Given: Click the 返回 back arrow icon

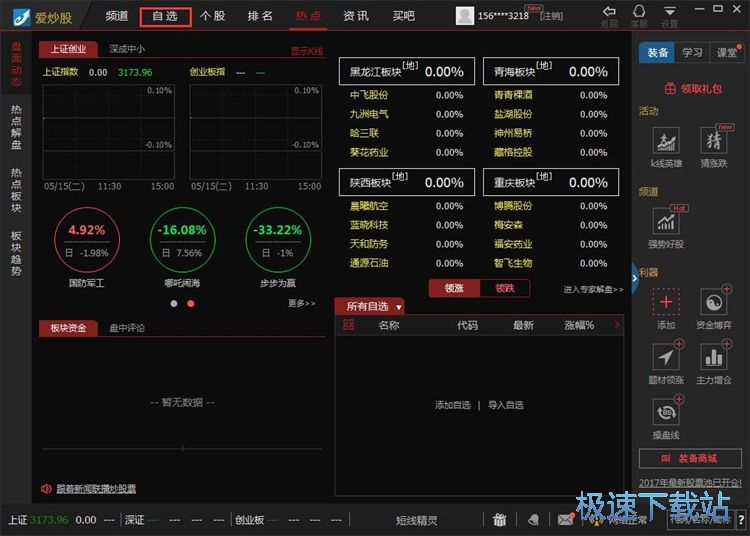Looking at the screenshot, I should point(609,11).
